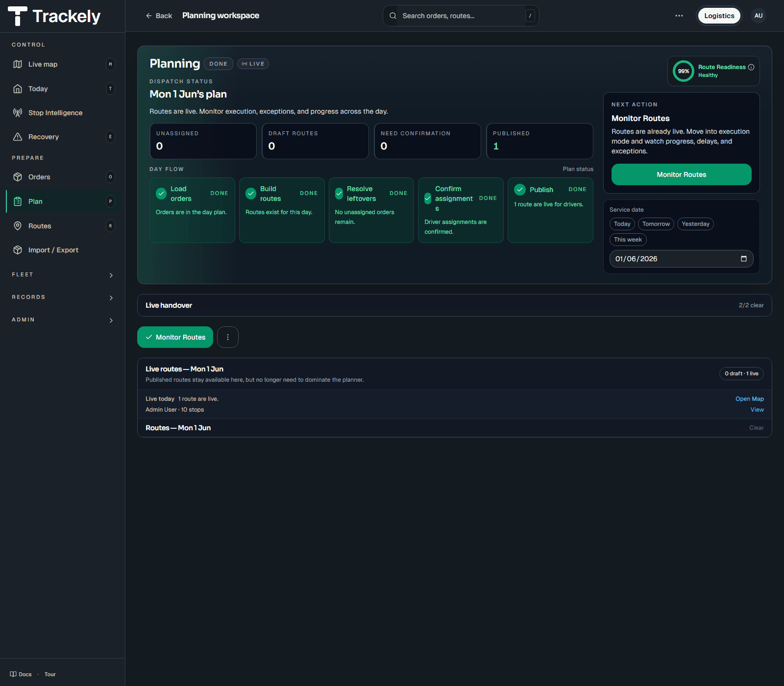Click the Load orders check icon
Viewport: 784px width, 686px height.
(161, 194)
